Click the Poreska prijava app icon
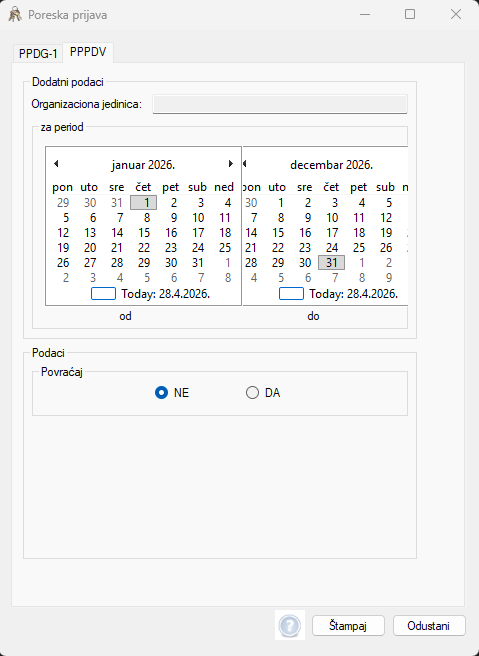Viewport: 479px width, 656px height. (x=15, y=15)
